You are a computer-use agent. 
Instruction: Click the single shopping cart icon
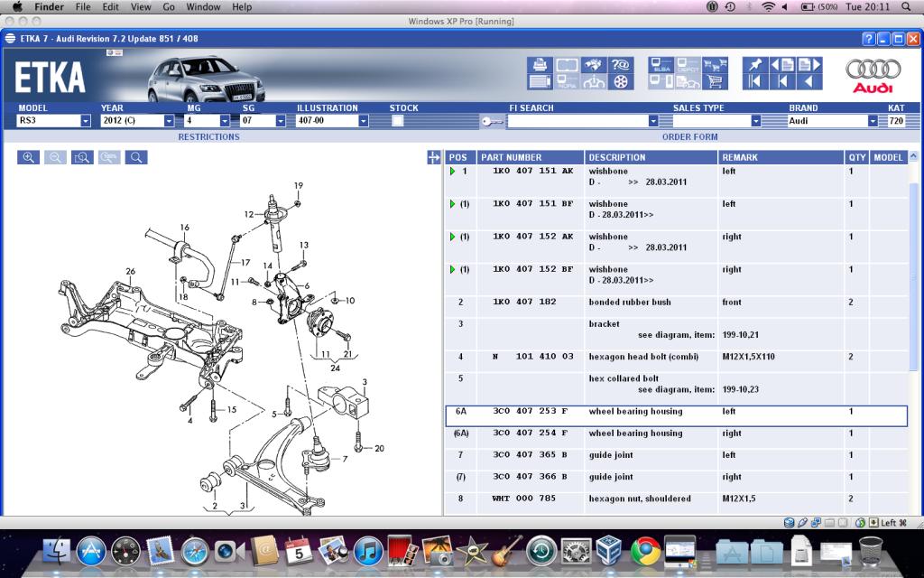[x=716, y=82]
